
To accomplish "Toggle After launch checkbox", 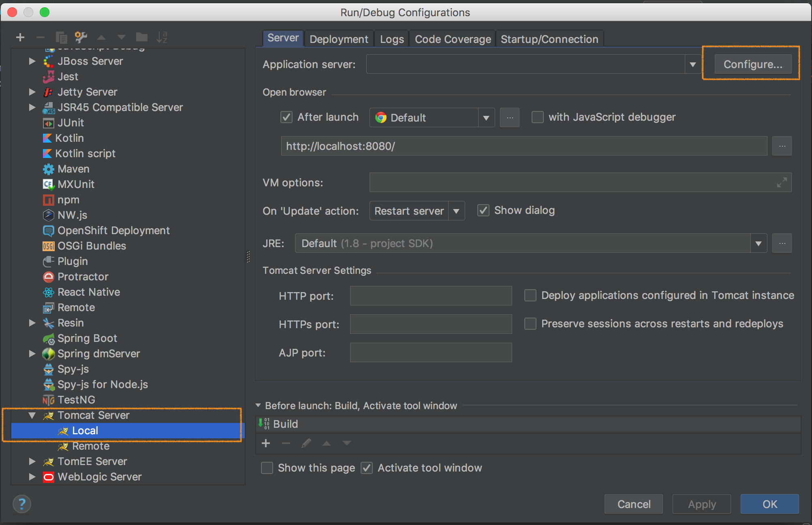I will 286,117.
